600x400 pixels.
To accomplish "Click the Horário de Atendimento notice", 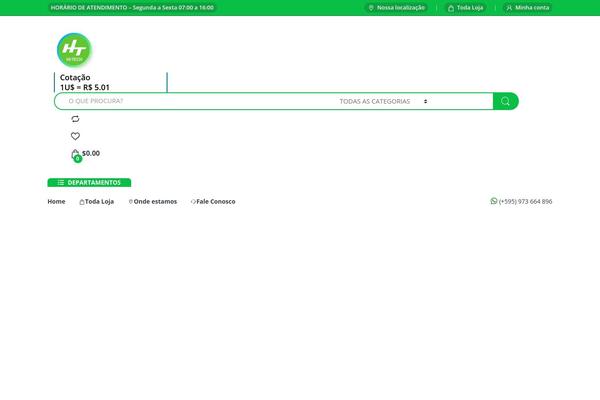I will pyautogui.click(x=132, y=8).
